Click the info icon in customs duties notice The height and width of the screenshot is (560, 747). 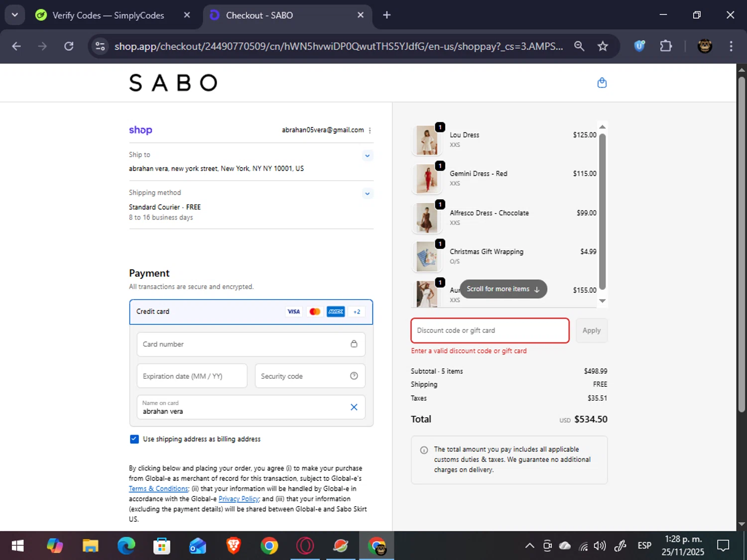424,450
